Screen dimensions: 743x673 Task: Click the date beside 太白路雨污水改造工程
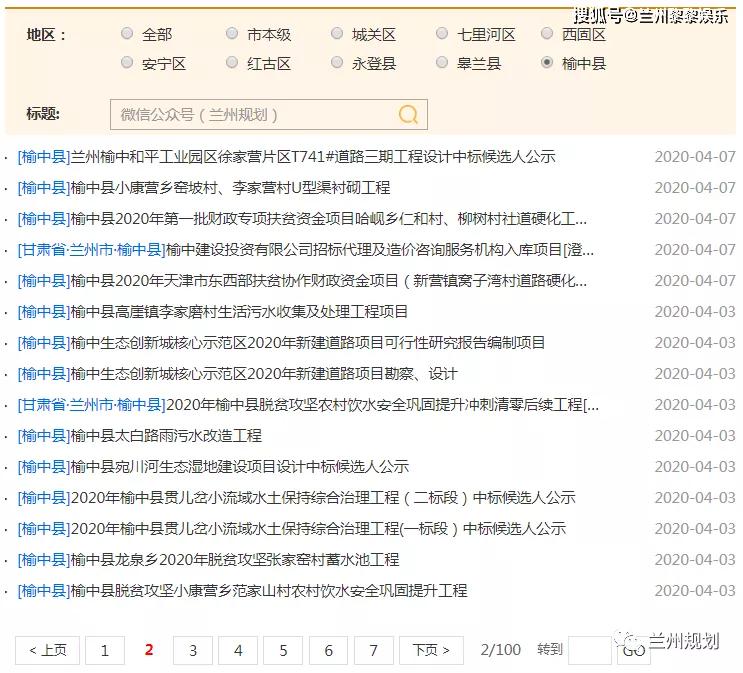point(695,435)
